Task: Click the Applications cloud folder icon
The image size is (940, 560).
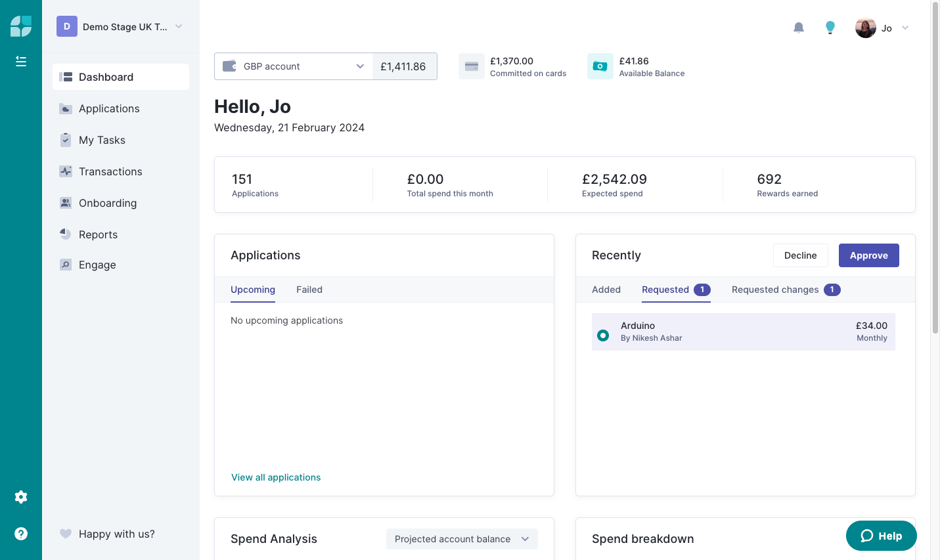Action: (66, 108)
